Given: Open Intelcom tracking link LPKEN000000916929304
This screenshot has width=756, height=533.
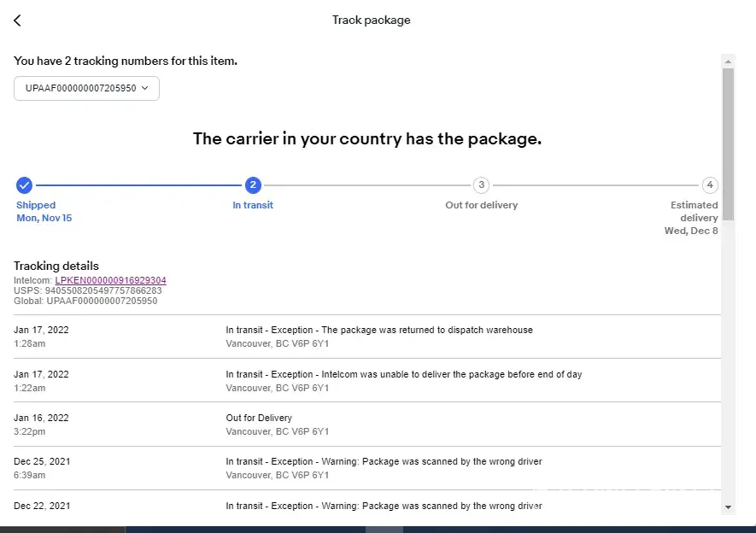Looking at the screenshot, I should click(x=110, y=280).
